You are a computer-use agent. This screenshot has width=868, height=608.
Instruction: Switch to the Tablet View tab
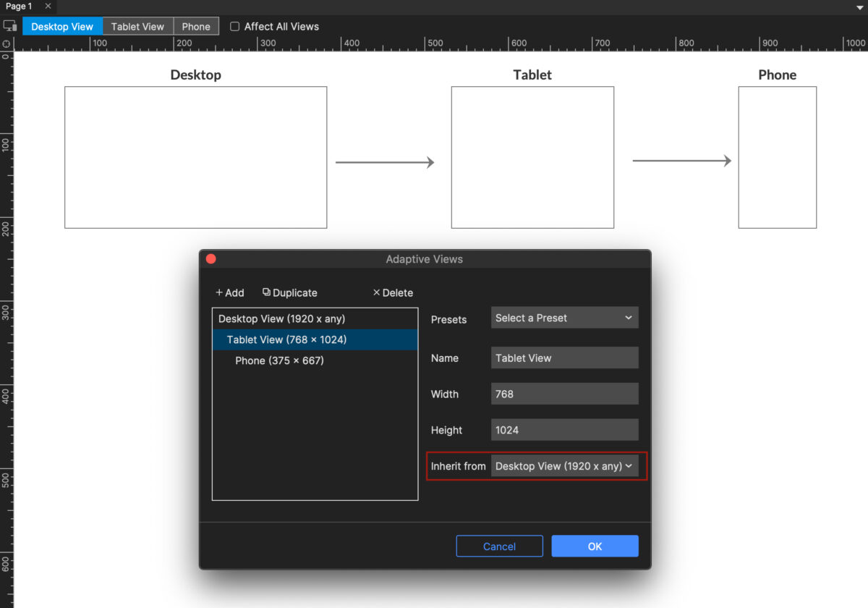click(137, 27)
